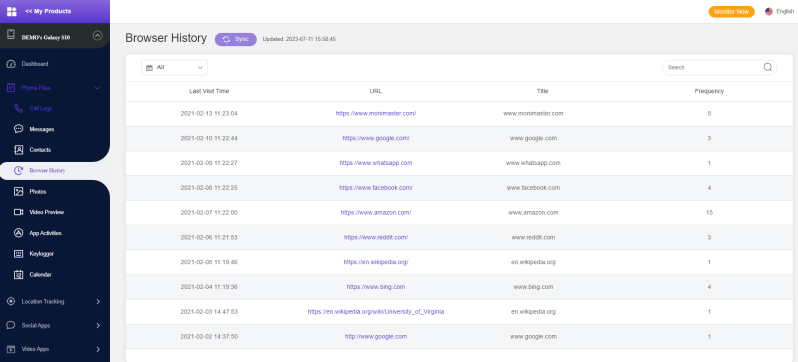Image resolution: width=798 pixels, height=362 pixels.
Task: Open the https://www.monimaster.com/ link
Action: click(376, 114)
